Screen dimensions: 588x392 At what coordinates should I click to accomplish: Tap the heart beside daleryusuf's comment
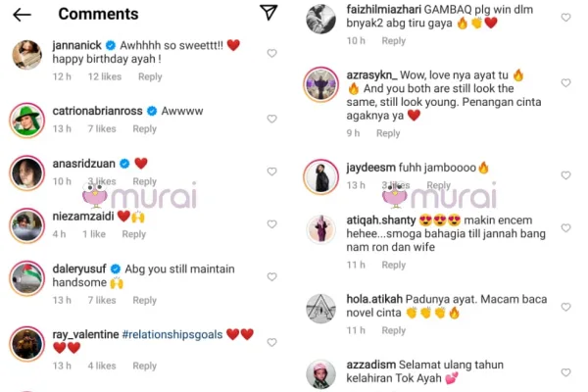(271, 276)
